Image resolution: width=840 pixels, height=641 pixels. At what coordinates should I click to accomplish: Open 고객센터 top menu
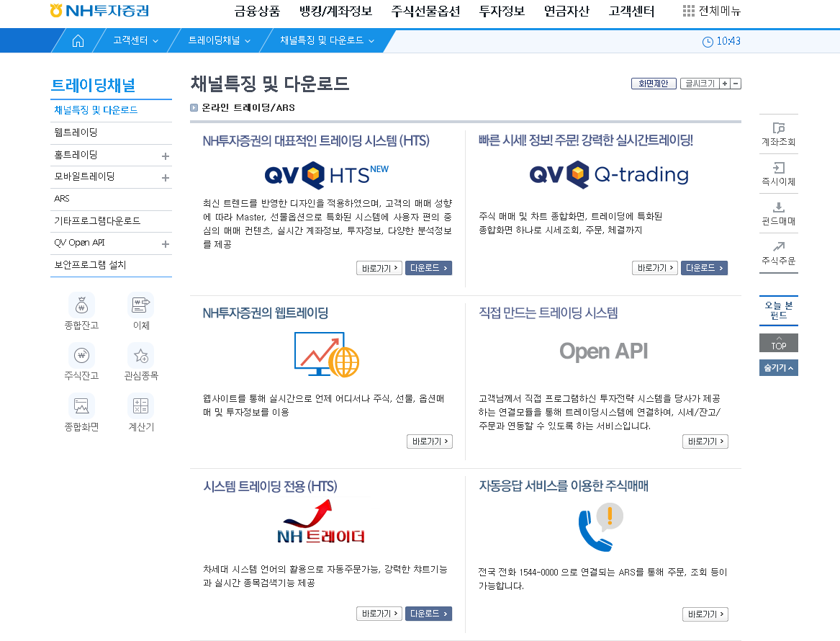631,12
